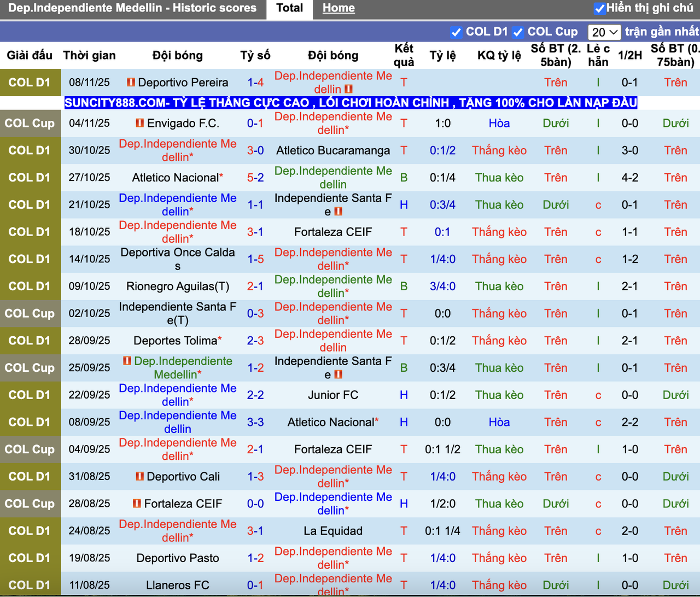Click the Santa Fe red card icon in the 21/10/25 row

click(x=338, y=212)
